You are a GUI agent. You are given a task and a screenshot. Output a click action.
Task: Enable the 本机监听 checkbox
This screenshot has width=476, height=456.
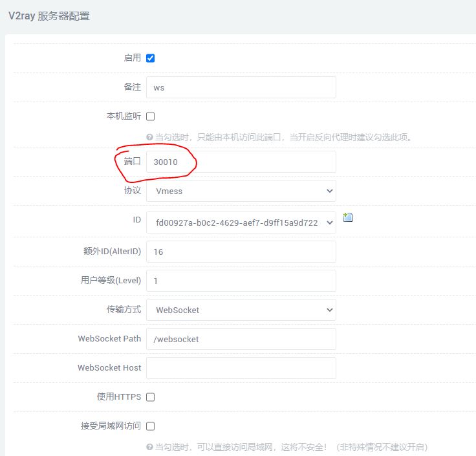pos(150,116)
